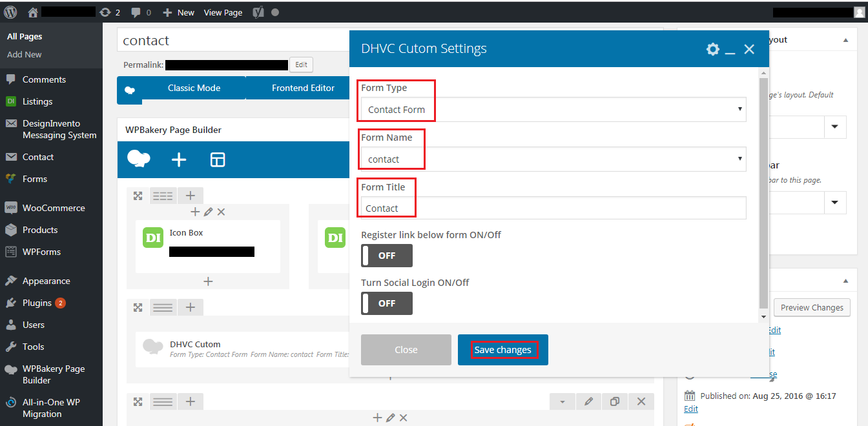Add element below the Icon Box with the plus
868x426 pixels.
pyautogui.click(x=208, y=281)
